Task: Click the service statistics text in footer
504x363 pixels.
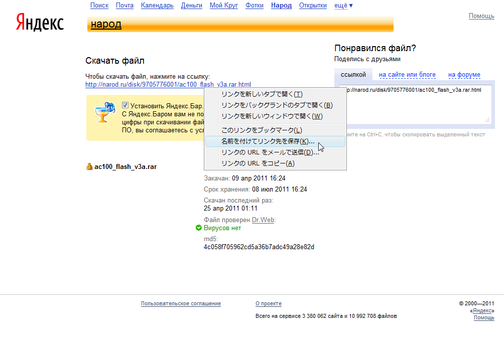Action: coord(326,316)
